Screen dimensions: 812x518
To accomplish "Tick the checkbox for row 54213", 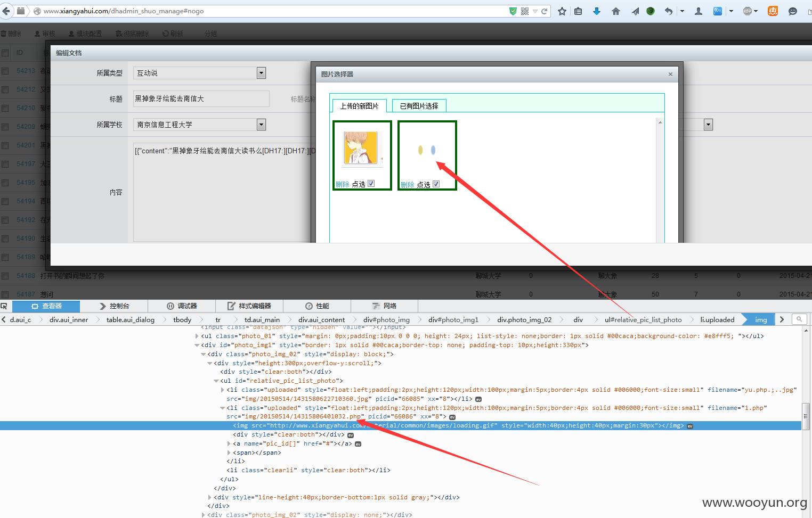I will [5, 71].
